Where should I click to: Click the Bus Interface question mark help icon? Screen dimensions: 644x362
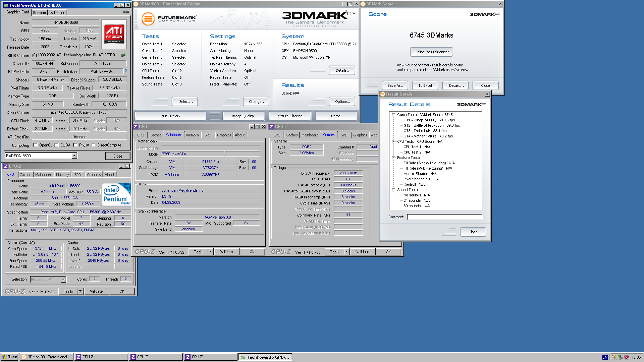click(x=126, y=71)
